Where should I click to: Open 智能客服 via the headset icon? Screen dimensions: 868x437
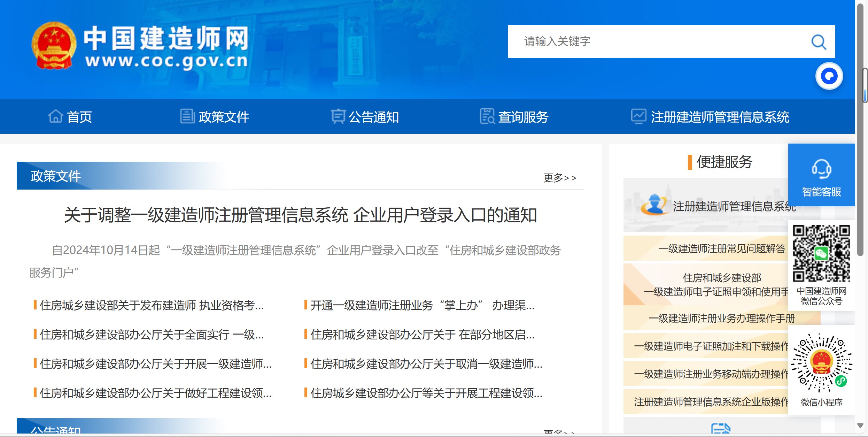[x=821, y=170]
